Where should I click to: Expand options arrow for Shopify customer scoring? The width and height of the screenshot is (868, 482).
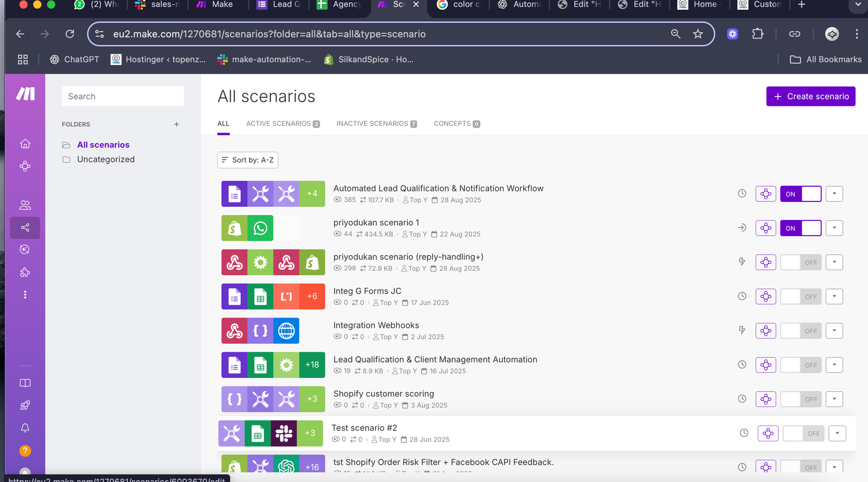pyautogui.click(x=834, y=399)
